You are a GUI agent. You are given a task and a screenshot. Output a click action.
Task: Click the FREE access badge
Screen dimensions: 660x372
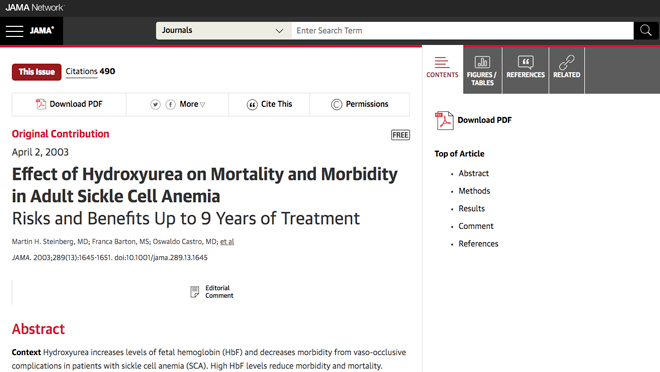tap(400, 135)
